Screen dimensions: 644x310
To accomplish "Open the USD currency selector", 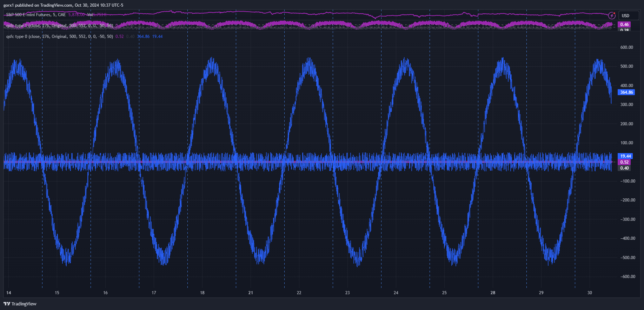I will (x=628, y=16).
